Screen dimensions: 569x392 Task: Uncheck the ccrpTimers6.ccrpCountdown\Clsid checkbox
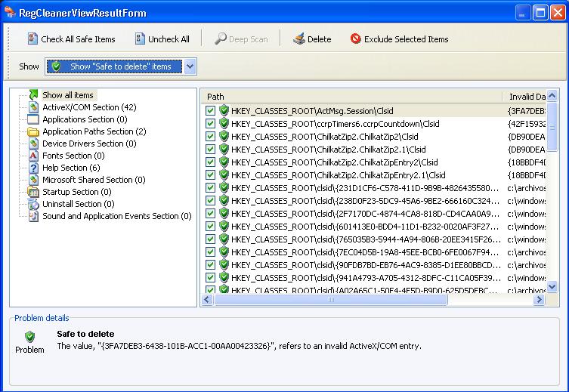pyautogui.click(x=210, y=124)
